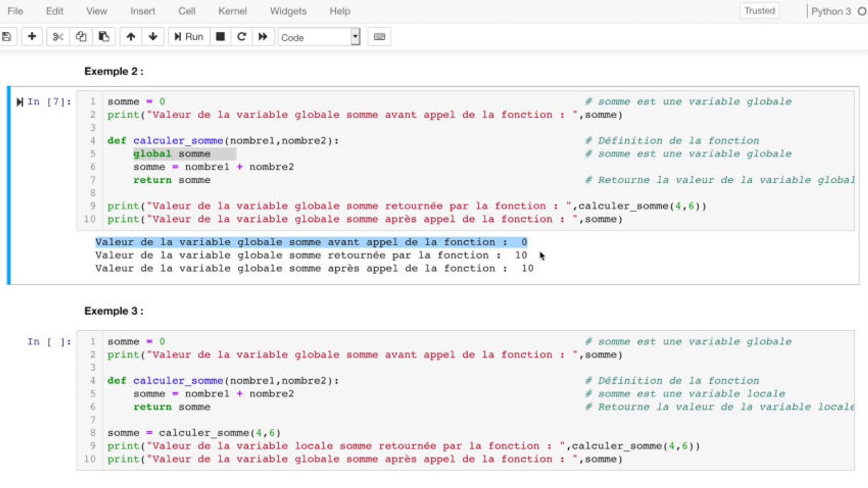Viewport: 868px width, 488px height.
Task: Open the Insert menu
Action: pyautogui.click(x=142, y=11)
